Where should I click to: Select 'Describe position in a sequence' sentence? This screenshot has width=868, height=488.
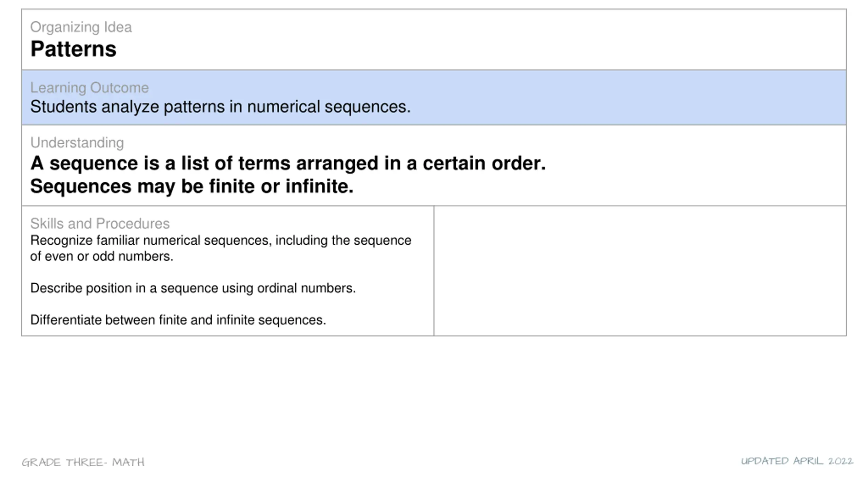(193, 288)
